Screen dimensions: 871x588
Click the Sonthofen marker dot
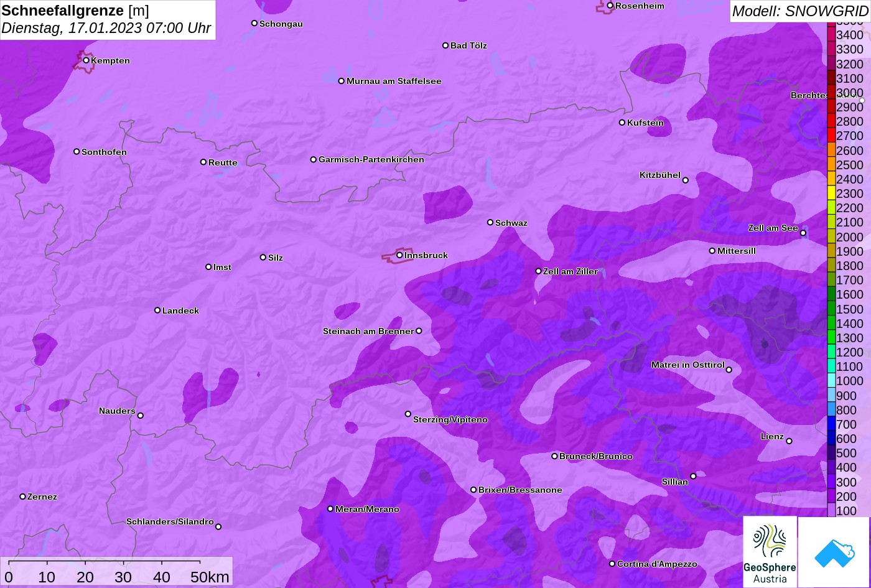pyautogui.click(x=77, y=152)
